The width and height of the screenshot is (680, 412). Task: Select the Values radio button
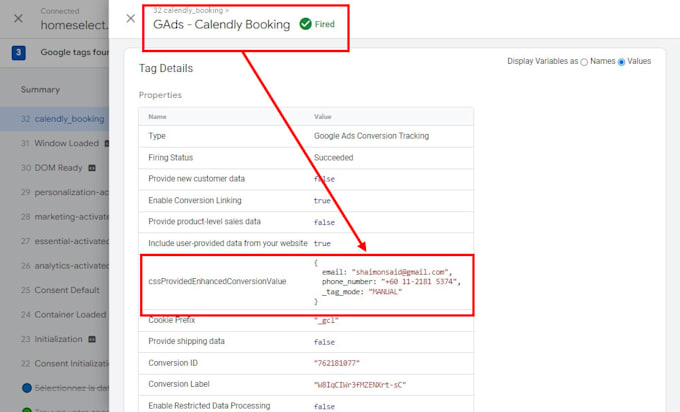[621, 62]
